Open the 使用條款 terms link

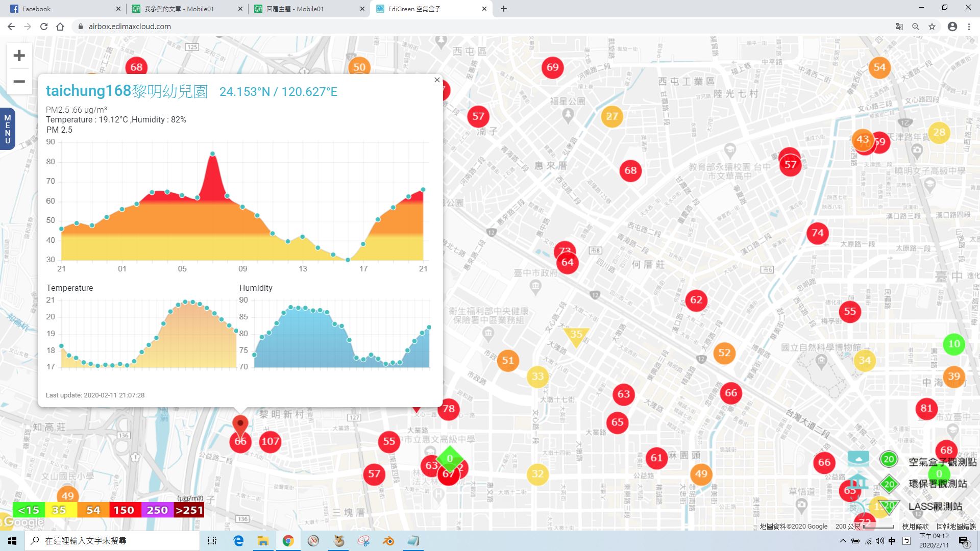point(915,527)
